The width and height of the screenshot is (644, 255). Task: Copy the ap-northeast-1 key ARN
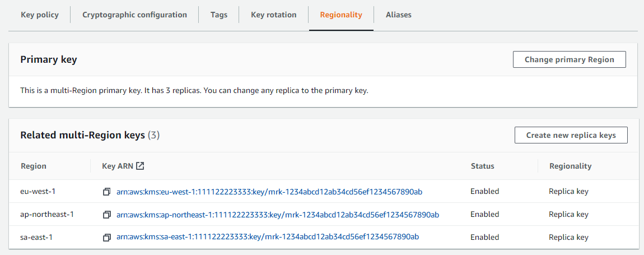click(x=106, y=215)
